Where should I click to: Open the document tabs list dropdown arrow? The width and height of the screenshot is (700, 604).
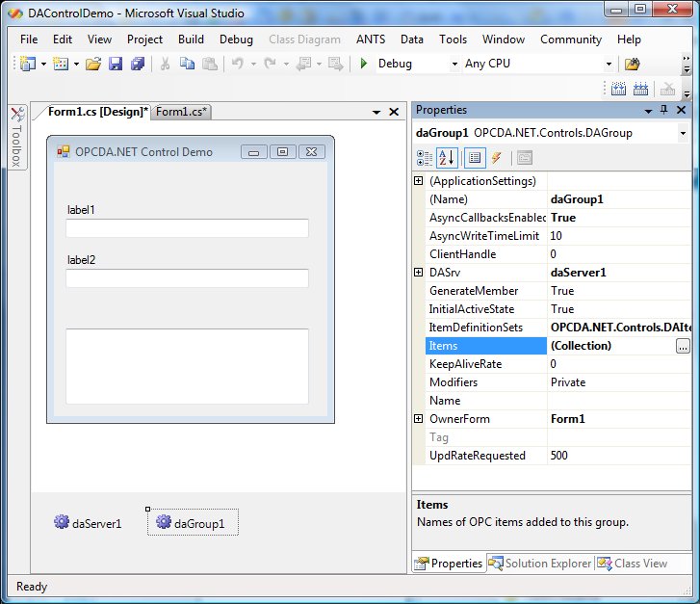(x=376, y=112)
